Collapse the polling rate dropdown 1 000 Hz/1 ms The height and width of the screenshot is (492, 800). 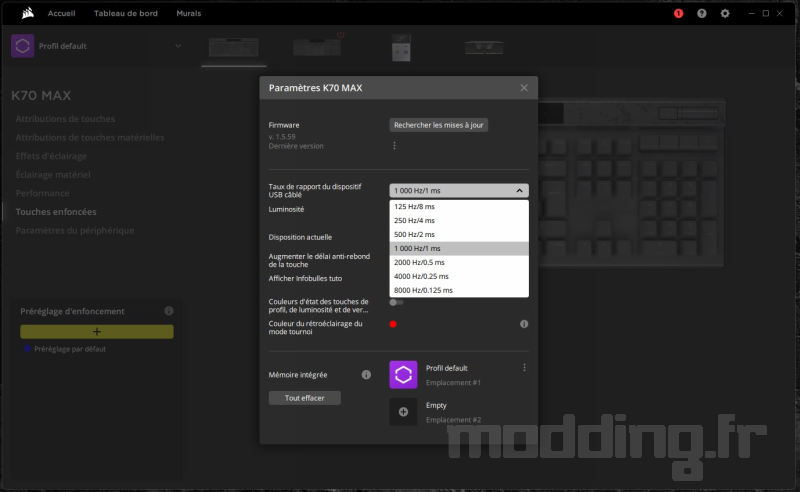click(x=459, y=190)
